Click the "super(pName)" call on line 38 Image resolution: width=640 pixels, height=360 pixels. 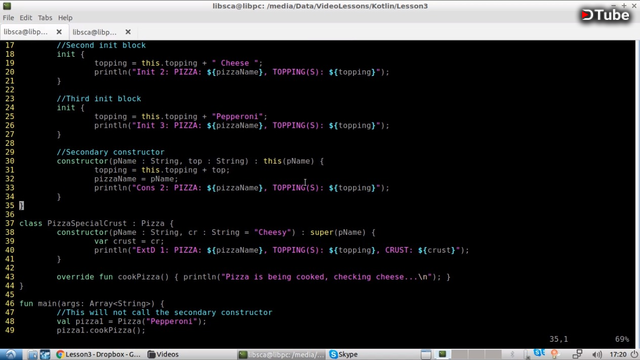(x=338, y=232)
